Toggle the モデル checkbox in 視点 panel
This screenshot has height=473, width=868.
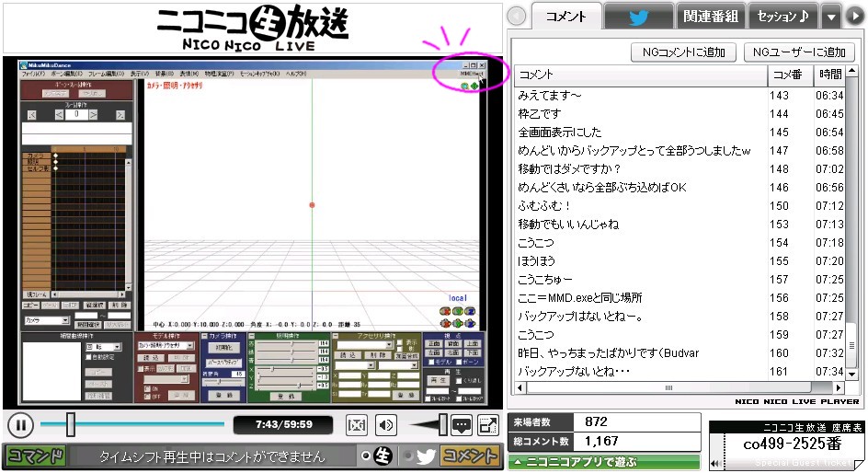(431, 362)
